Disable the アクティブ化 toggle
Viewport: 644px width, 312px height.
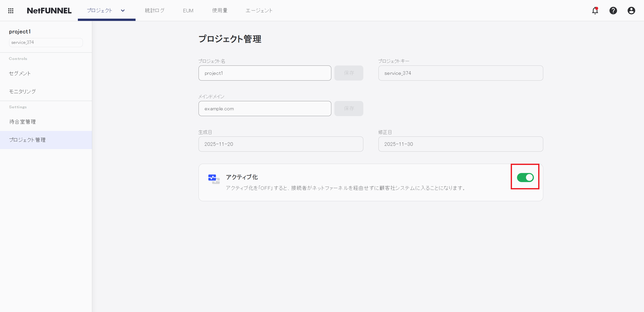[x=525, y=178]
